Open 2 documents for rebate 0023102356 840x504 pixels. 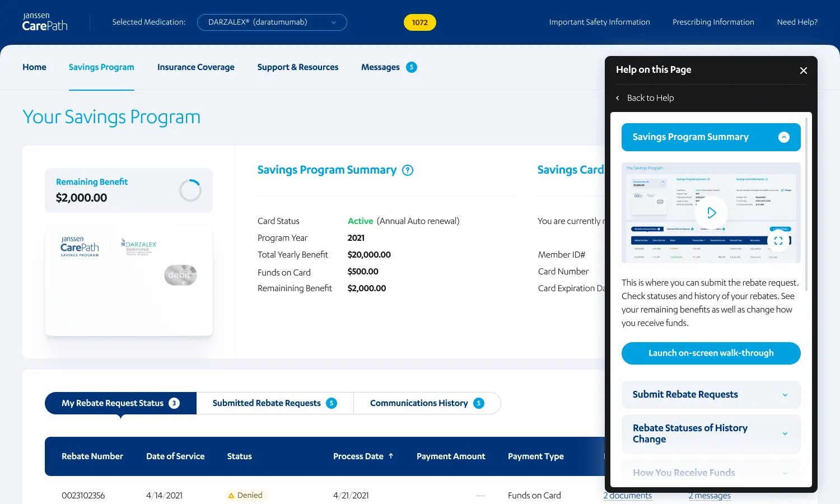coord(628,495)
